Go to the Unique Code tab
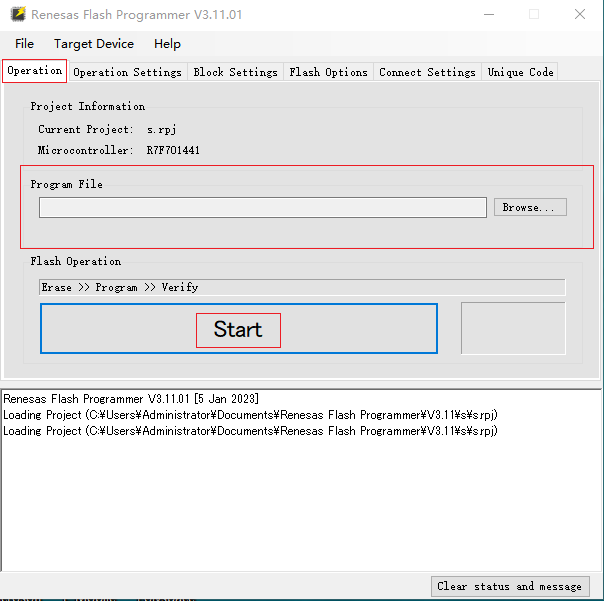 [520, 72]
